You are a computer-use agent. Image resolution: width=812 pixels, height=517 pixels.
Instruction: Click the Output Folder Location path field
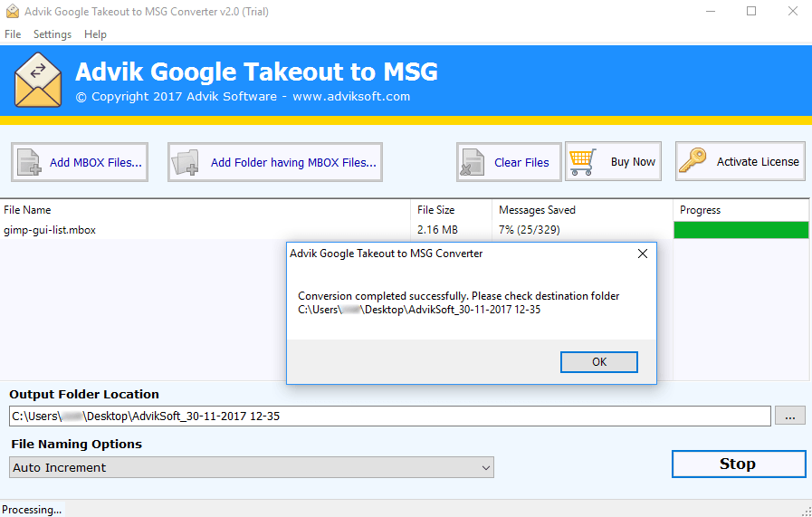point(390,416)
